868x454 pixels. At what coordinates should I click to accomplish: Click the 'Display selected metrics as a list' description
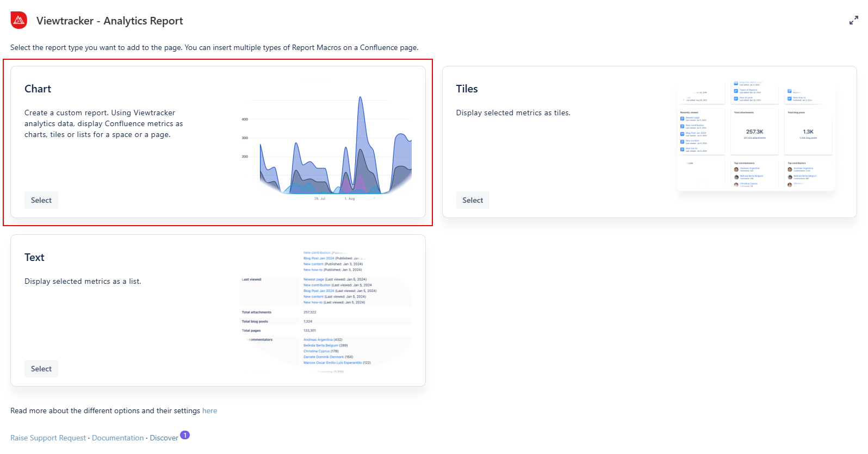(83, 282)
